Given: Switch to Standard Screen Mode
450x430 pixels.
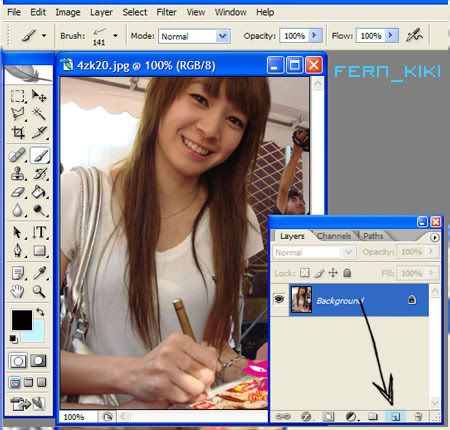Looking at the screenshot, I should click(15, 382).
